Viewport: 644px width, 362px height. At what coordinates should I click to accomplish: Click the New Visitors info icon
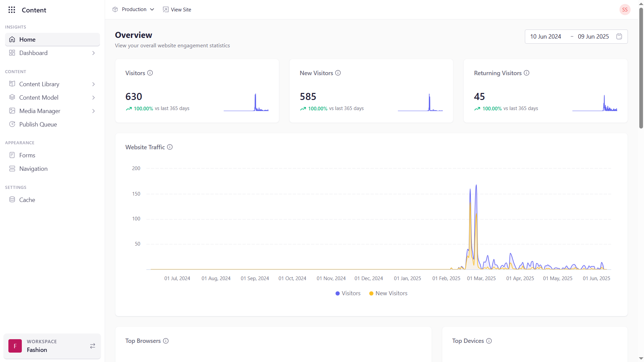(338, 73)
